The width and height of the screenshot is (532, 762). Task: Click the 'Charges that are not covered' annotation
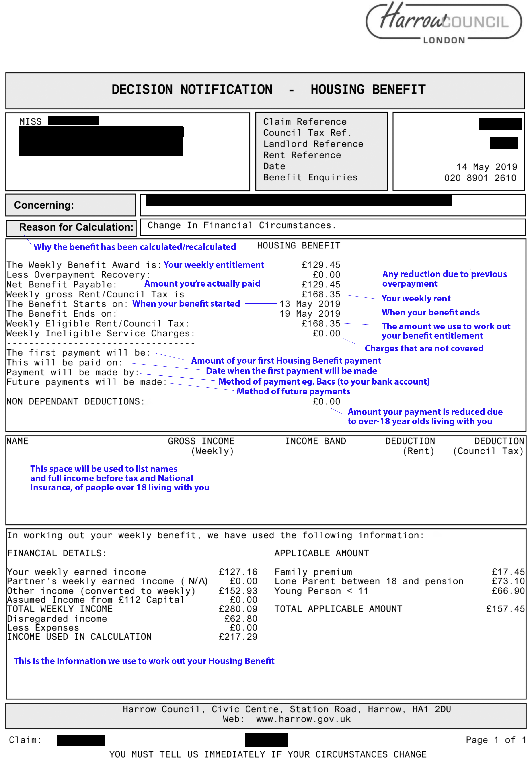(424, 348)
